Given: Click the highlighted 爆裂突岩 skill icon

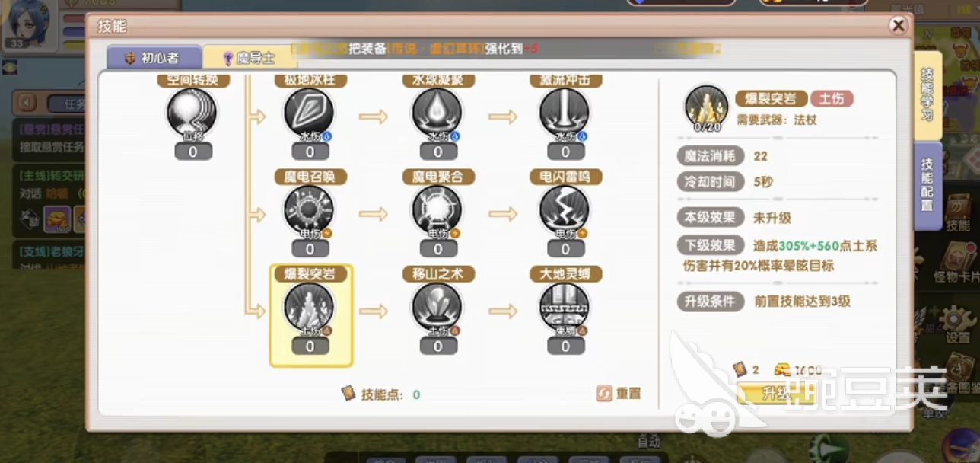Looking at the screenshot, I should click(x=309, y=308).
